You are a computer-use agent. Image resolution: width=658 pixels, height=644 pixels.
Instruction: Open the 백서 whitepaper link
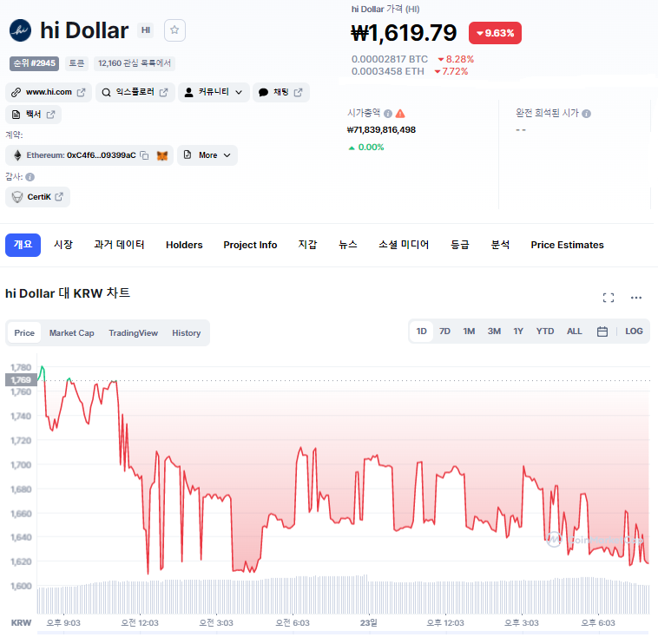[33, 115]
